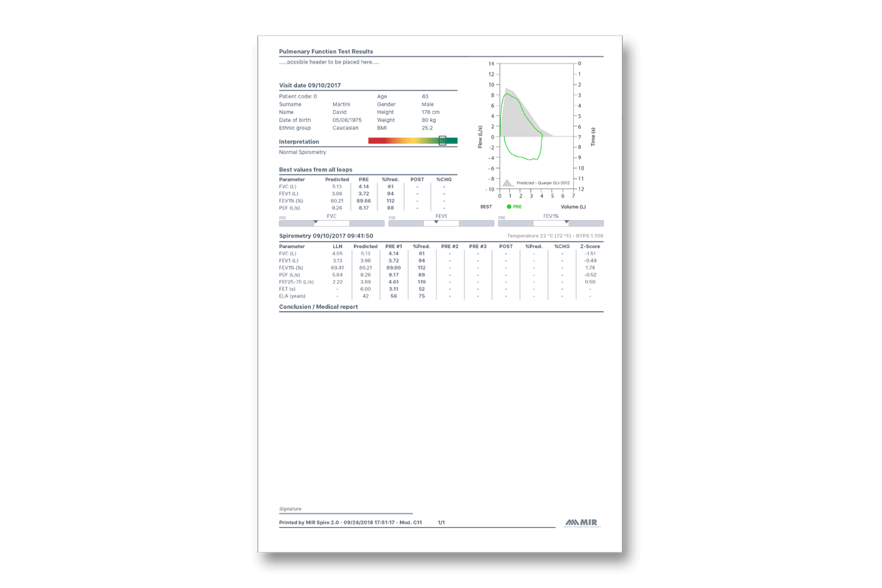Click the 'FEF25-75 (L/s)' row label
882x588 pixels.
pyautogui.click(x=296, y=282)
